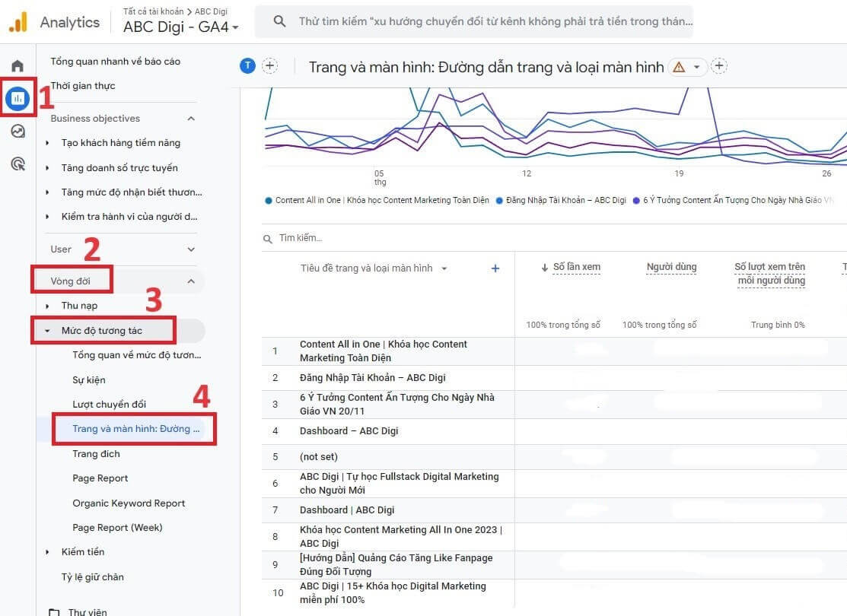Click the Người dùng column header
Image resolution: width=847 pixels, height=616 pixels.
point(671,267)
